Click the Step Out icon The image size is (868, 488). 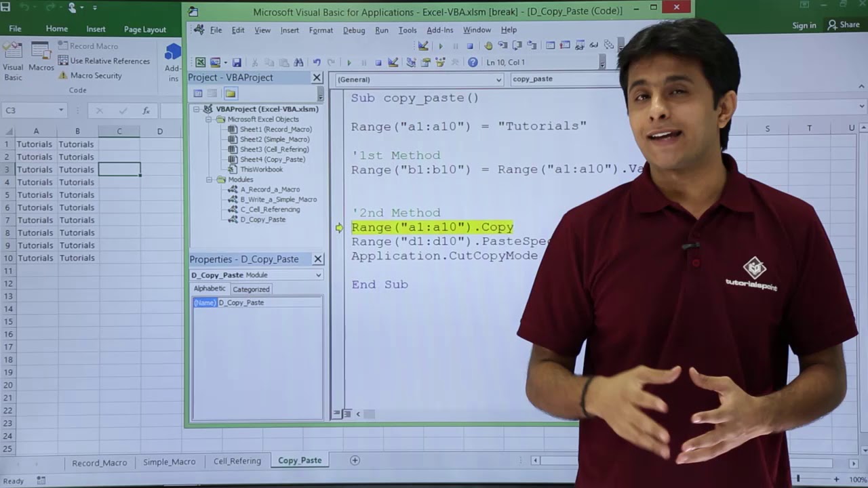(x=532, y=45)
